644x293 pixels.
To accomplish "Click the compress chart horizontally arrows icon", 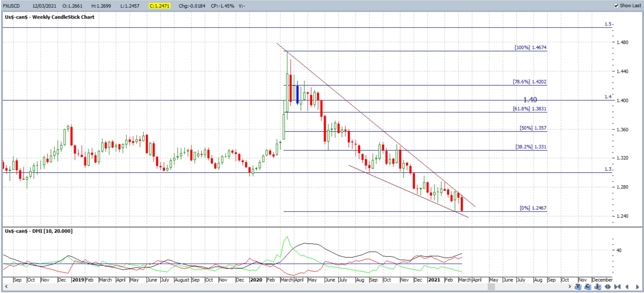I will pos(617,287).
